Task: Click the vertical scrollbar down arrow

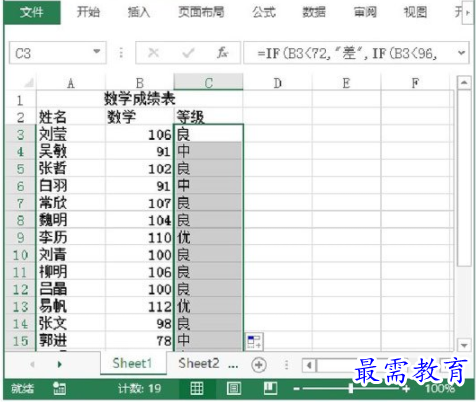Action: (x=464, y=345)
